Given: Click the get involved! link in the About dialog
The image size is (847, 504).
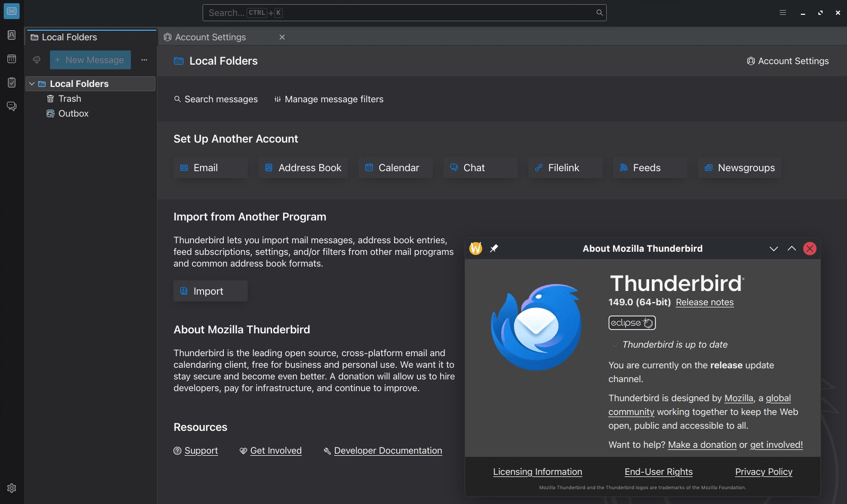Looking at the screenshot, I should coord(776,445).
